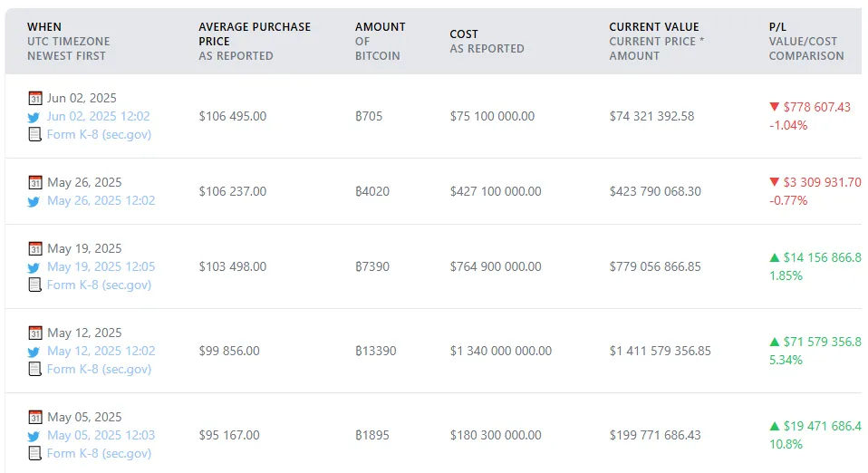Click the Twitter bird icon for Jun 02
Screen dimensions: 868x473
[35, 117]
